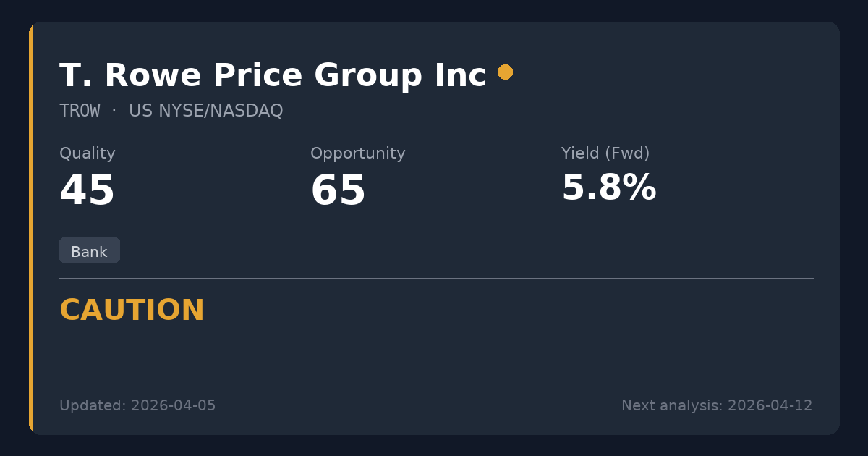The image size is (868, 456).
Task: Click the Quality label
Action: pyautogui.click(x=87, y=153)
